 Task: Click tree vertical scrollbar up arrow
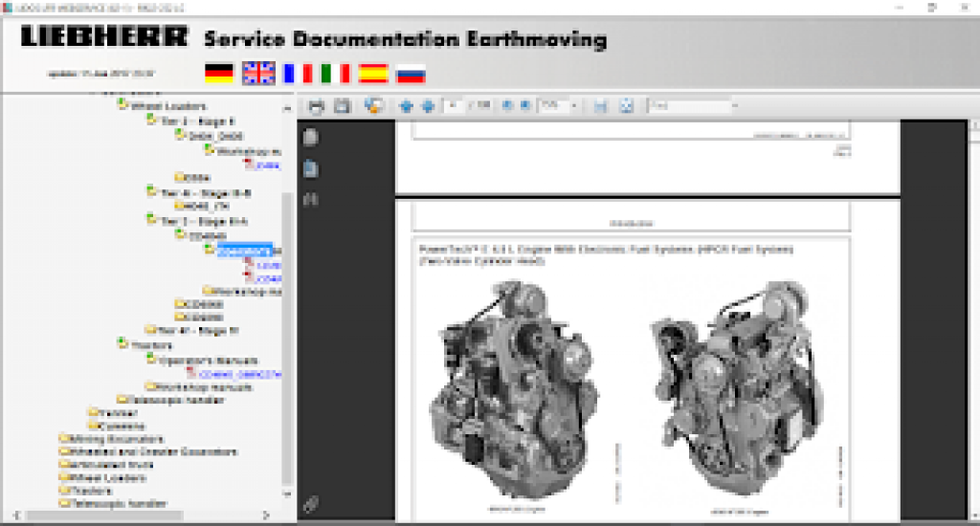(287, 109)
